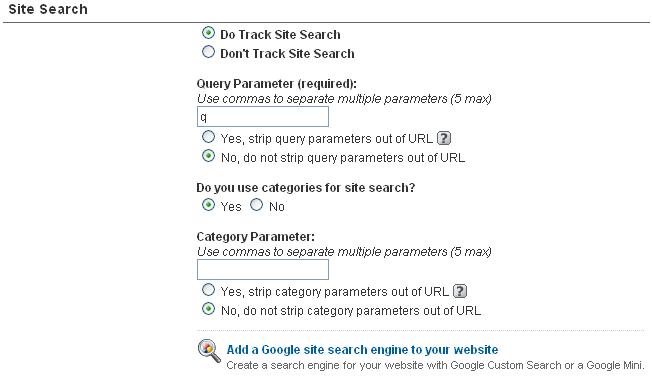The height and width of the screenshot is (376, 652).
Task: Select Yes for using site search categories
Action: click(x=208, y=205)
